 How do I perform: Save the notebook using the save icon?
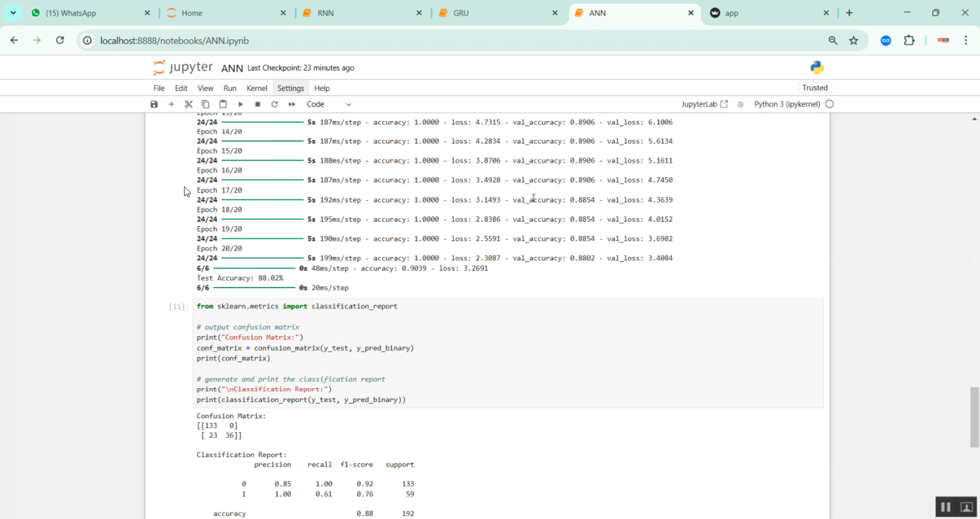pyautogui.click(x=154, y=104)
